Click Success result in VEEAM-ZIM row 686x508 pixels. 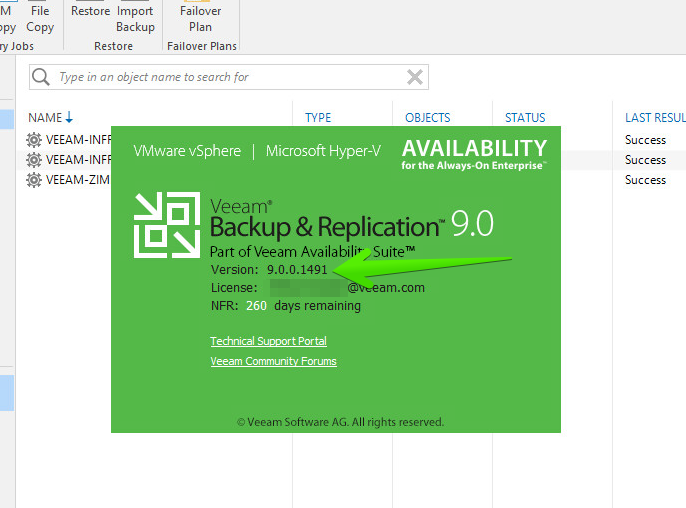[x=645, y=180]
